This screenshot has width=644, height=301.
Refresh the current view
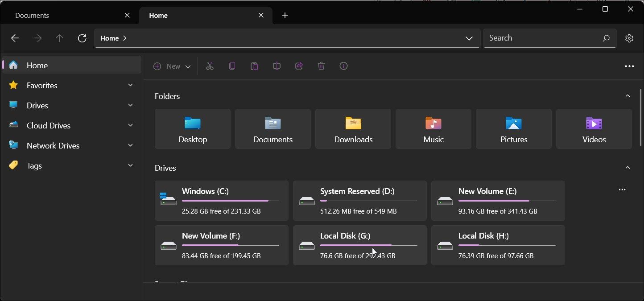pos(82,38)
